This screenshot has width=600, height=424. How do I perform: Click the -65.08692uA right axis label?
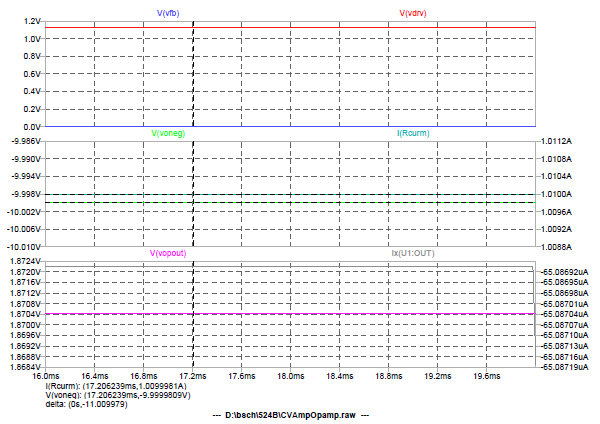point(564,272)
